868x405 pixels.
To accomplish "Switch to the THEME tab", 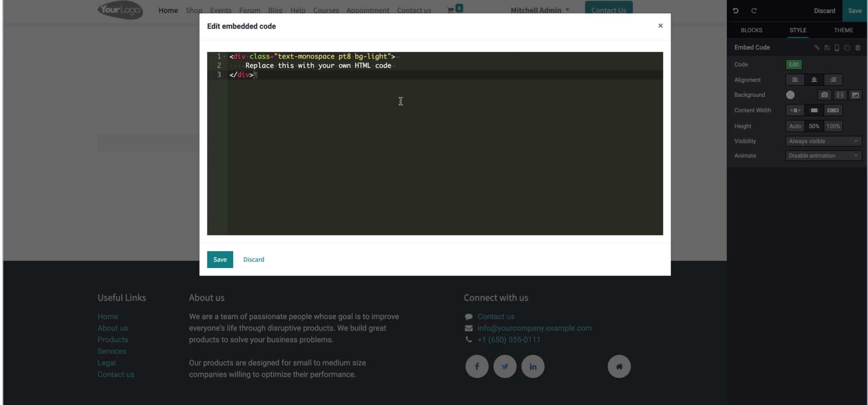I will tap(843, 30).
